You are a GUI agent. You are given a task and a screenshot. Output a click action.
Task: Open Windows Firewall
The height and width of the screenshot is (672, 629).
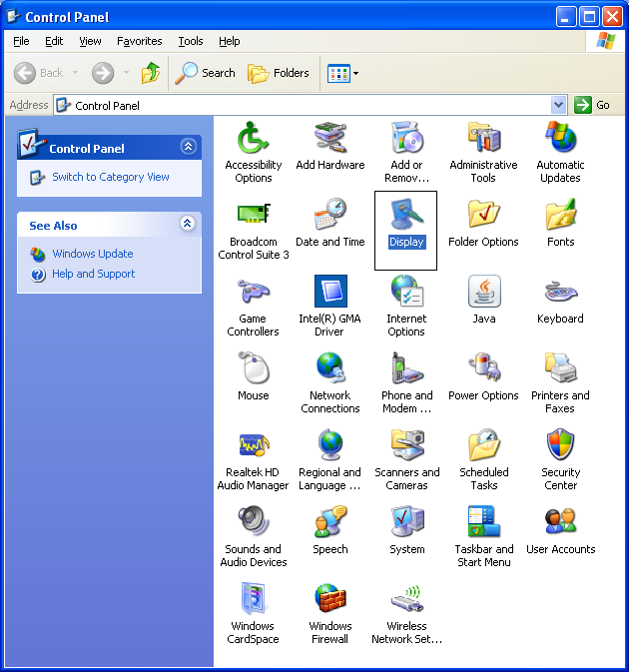329,598
